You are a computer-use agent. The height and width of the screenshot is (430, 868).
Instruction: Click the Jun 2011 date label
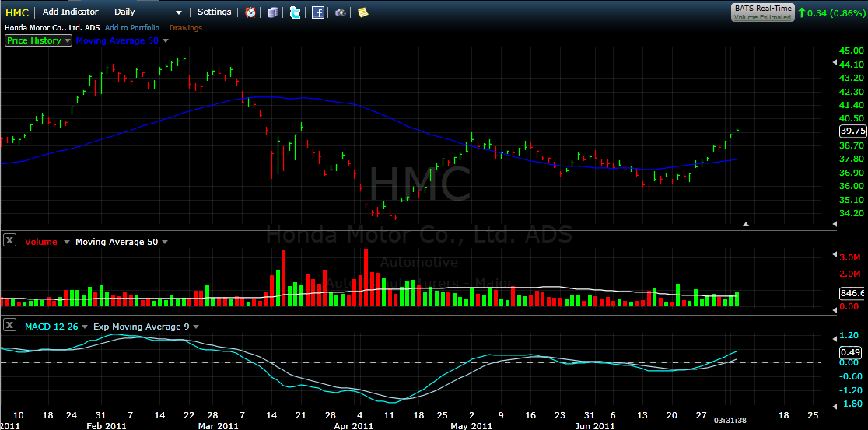click(x=594, y=425)
